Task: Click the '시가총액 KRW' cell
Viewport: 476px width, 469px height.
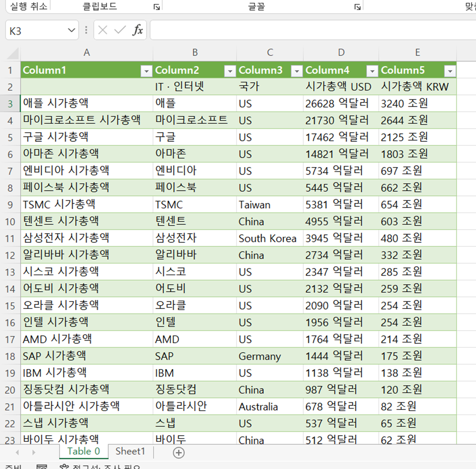Action: [418, 87]
